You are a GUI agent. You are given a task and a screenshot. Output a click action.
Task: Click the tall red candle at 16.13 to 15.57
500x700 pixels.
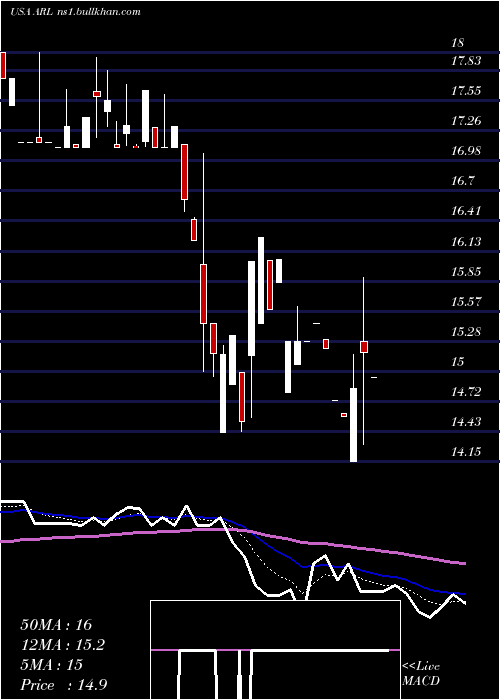pos(270,285)
